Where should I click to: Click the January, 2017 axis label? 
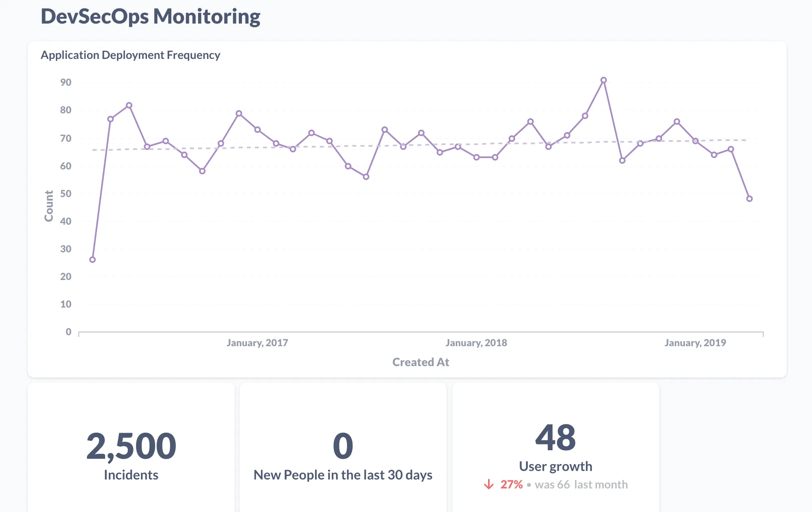tap(257, 343)
